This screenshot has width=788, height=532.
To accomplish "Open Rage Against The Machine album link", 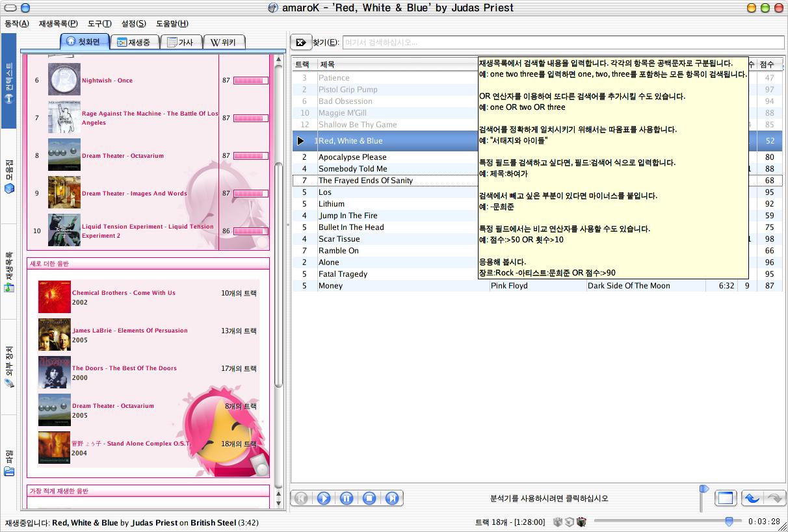I will (x=150, y=118).
